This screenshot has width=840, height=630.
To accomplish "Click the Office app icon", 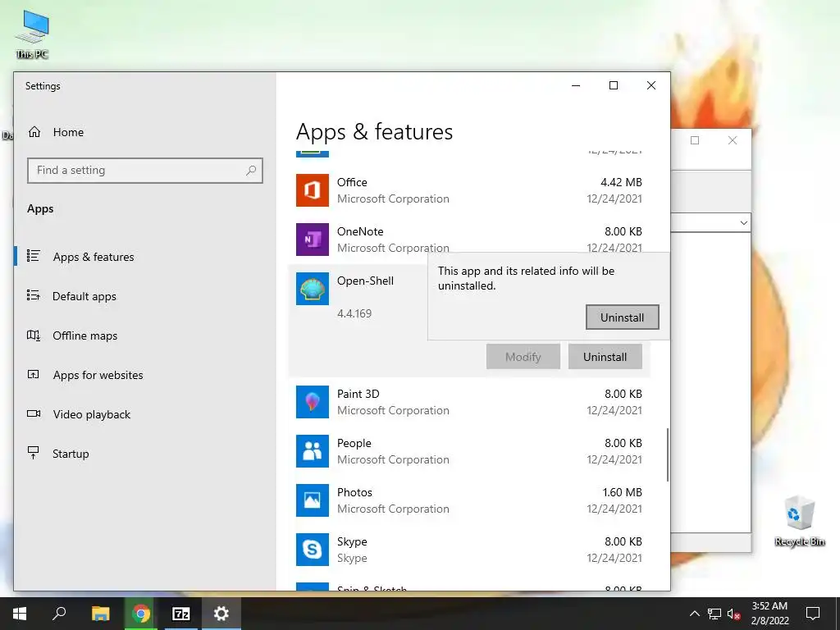I will (313, 190).
